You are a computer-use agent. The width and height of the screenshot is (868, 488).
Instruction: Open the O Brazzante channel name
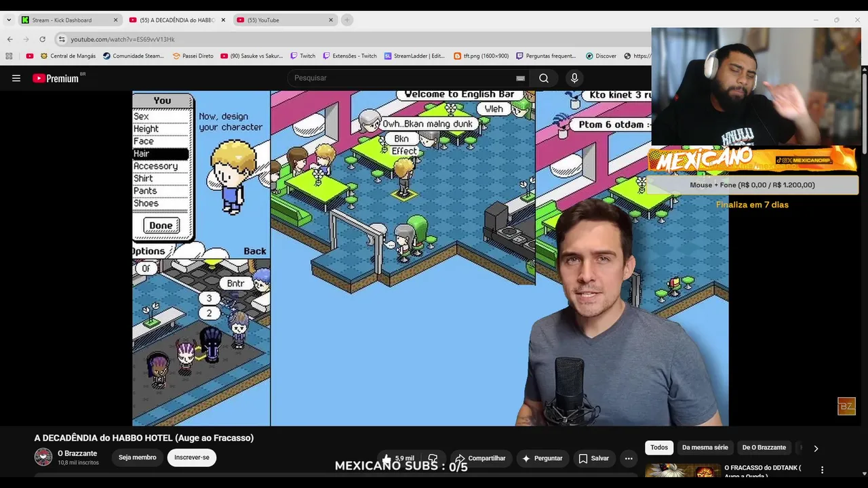click(x=77, y=453)
